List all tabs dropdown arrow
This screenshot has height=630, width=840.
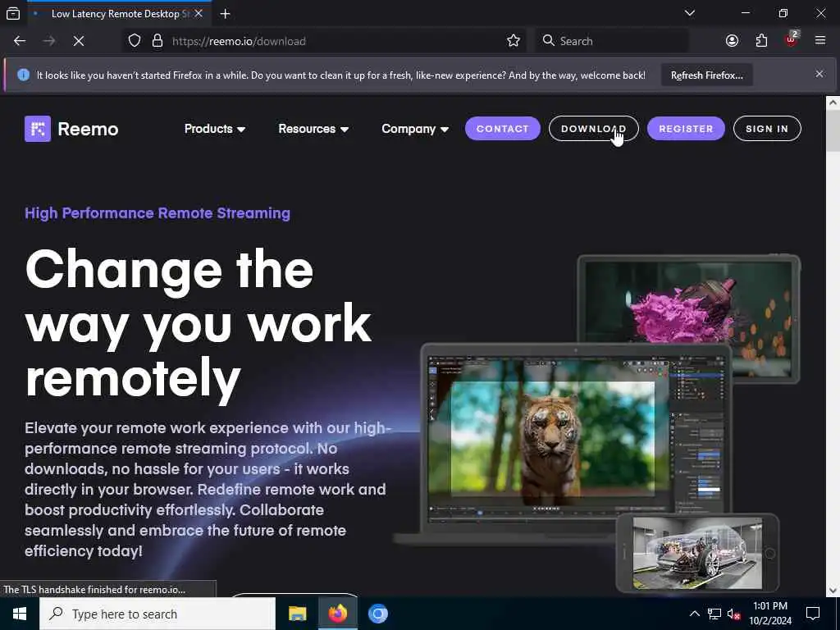(689, 13)
